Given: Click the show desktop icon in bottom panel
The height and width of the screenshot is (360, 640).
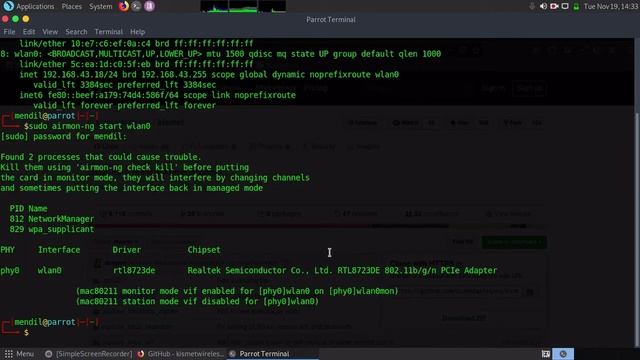Looking at the screenshot, I should (546, 354).
